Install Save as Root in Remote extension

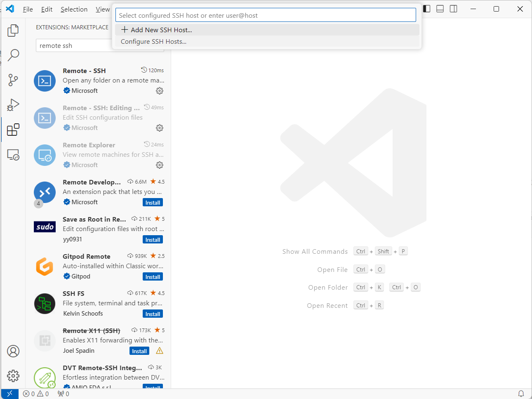153,240
